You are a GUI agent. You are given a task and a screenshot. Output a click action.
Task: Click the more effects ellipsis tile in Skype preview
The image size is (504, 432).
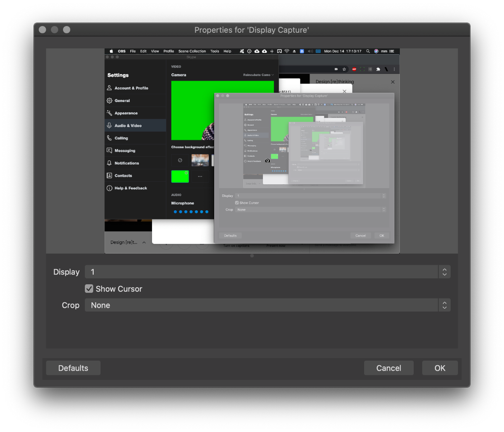point(200,176)
